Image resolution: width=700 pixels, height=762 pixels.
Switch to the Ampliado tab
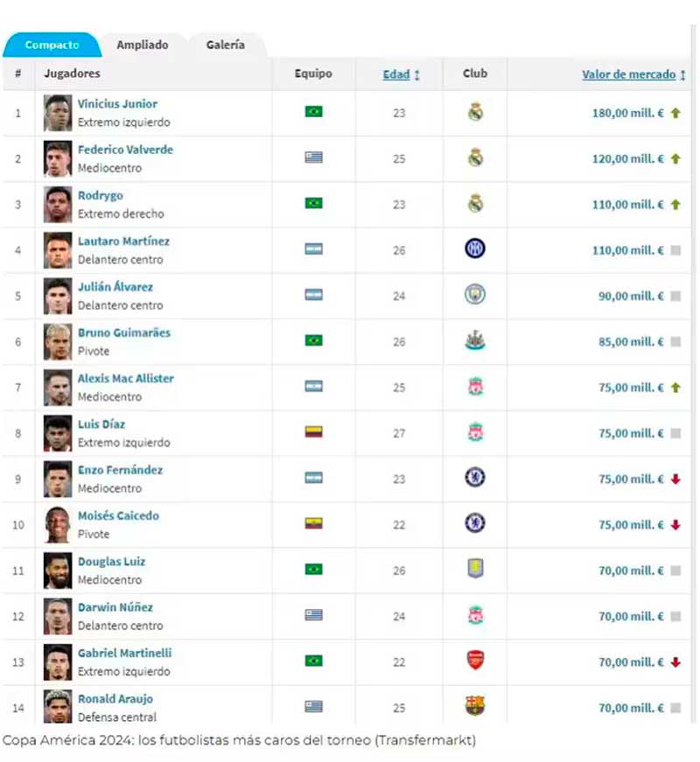pyautogui.click(x=143, y=45)
